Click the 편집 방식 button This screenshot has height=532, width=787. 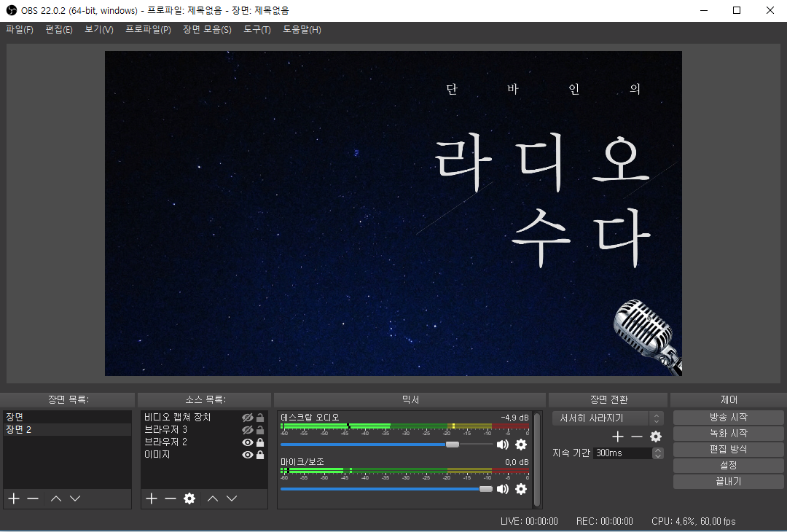(728, 450)
